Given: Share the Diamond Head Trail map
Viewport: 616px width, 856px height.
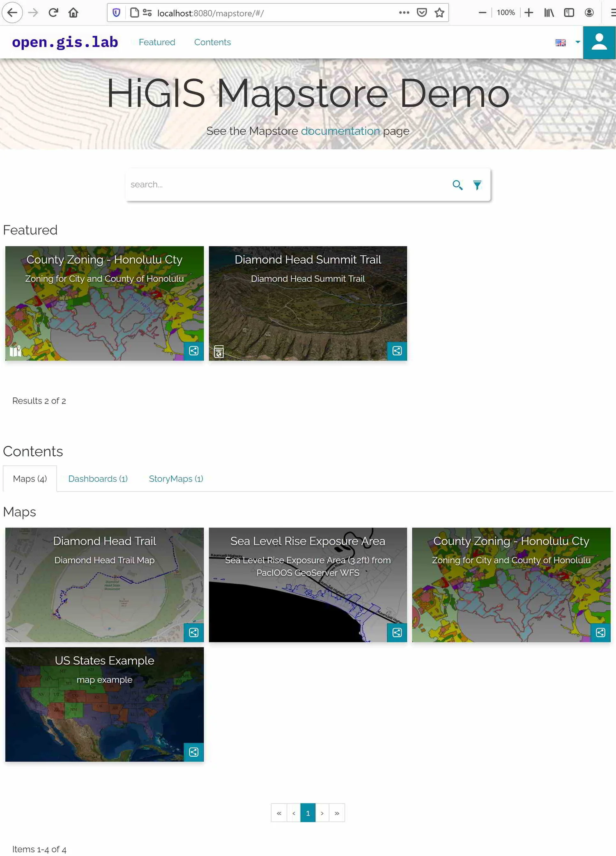Looking at the screenshot, I should (193, 632).
